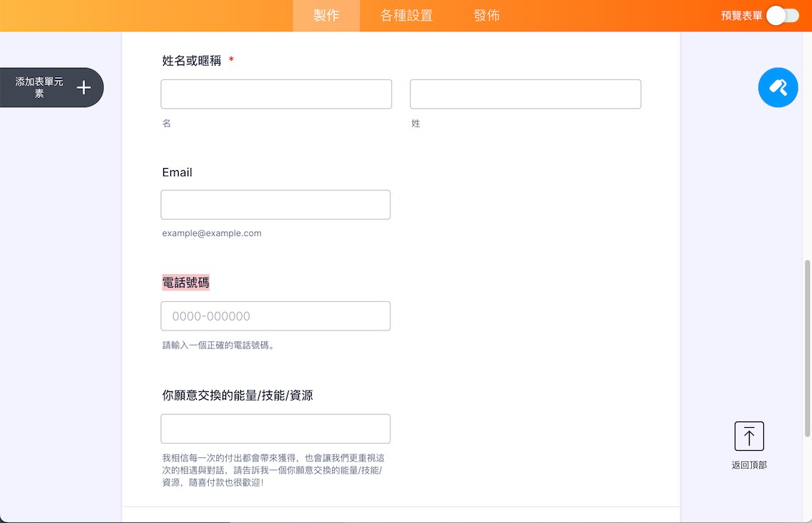
Task: Focus the last name (姓) input field
Action: pyautogui.click(x=525, y=94)
